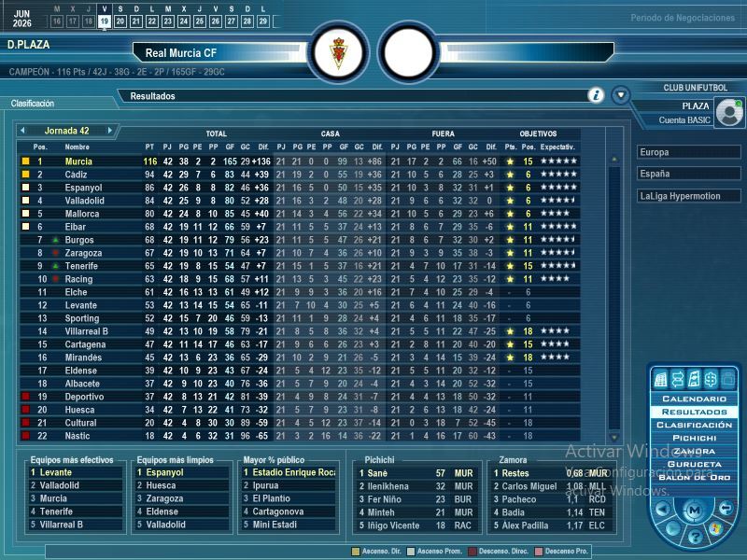Open the finances dollar icon
Viewport: 747px width, 560px height.
tap(709, 378)
